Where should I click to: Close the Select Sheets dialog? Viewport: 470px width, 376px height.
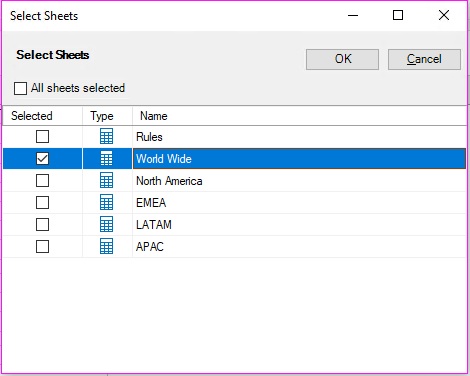(444, 15)
